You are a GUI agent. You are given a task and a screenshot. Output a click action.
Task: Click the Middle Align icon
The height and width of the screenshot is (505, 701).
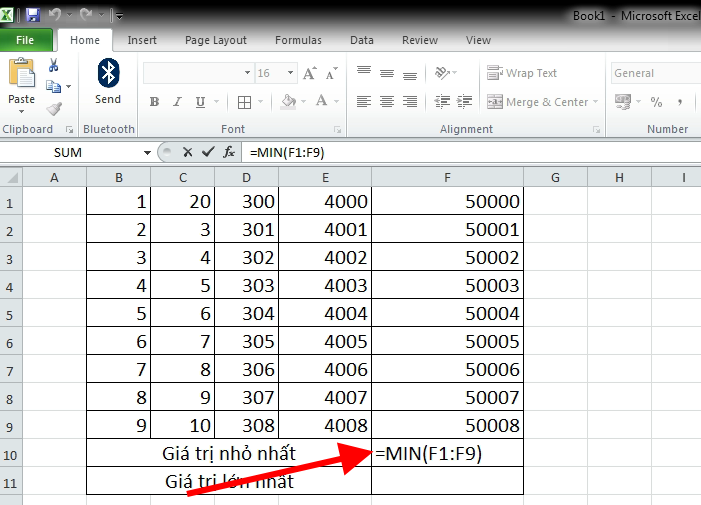(387, 73)
